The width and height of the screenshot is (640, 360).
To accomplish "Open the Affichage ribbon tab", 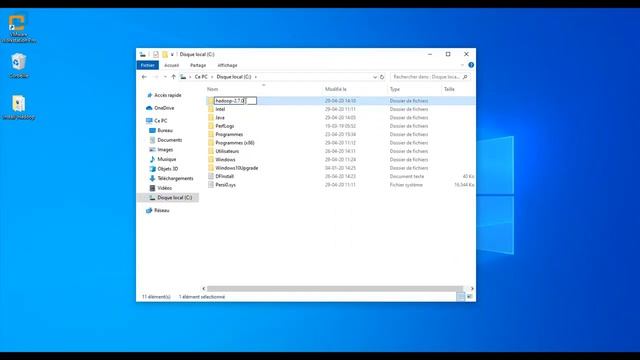I will tap(227, 65).
